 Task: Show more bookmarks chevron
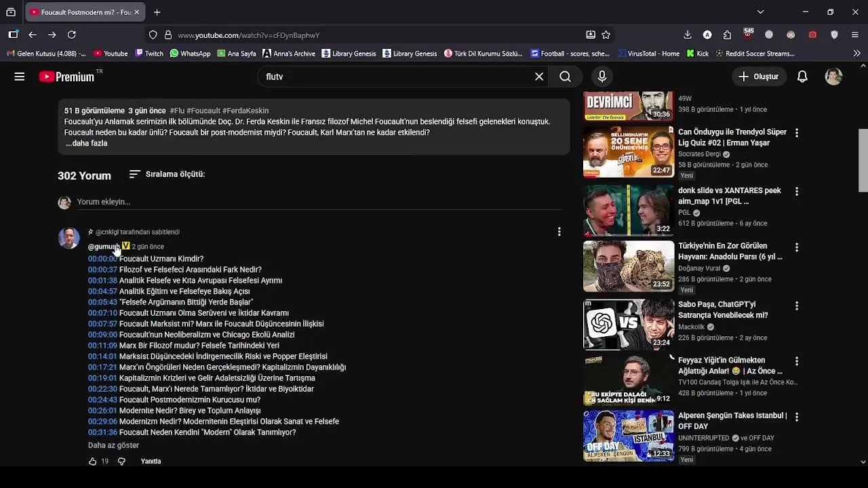(x=856, y=54)
